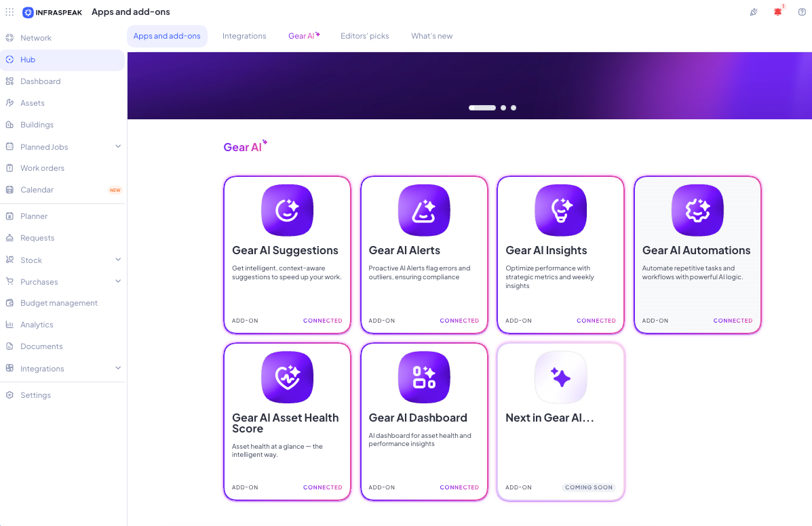Click the Buildings sidebar icon
Screen dimensions: 812x526
pyautogui.click(x=9, y=125)
